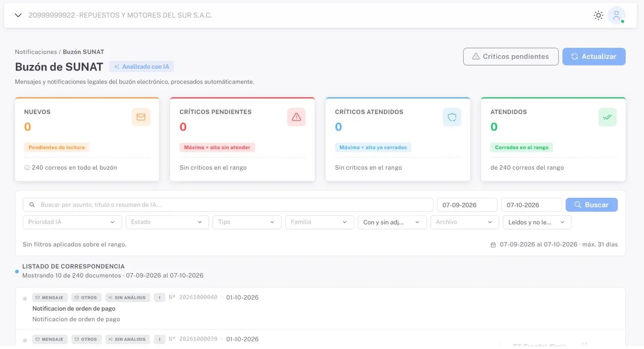
Task: Click the Analizado con IA badge
Action: pos(141,67)
